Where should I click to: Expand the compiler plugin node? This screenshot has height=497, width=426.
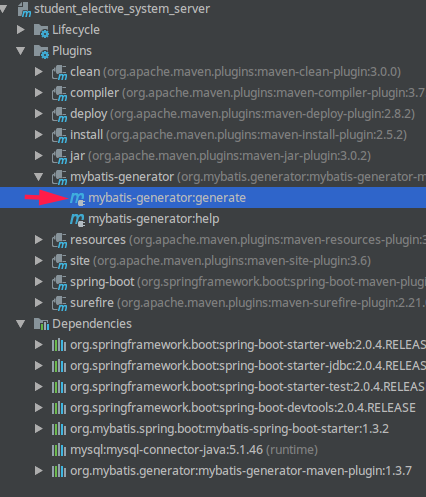point(39,93)
